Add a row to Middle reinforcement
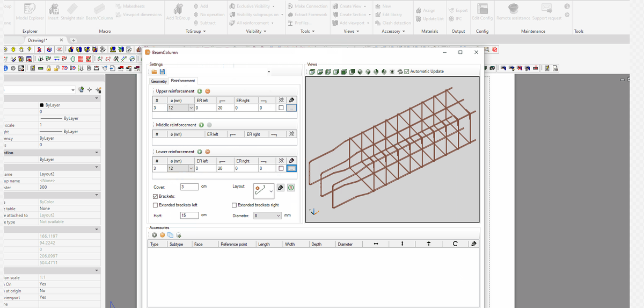The height and width of the screenshot is (308, 644). click(x=201, y=125)
